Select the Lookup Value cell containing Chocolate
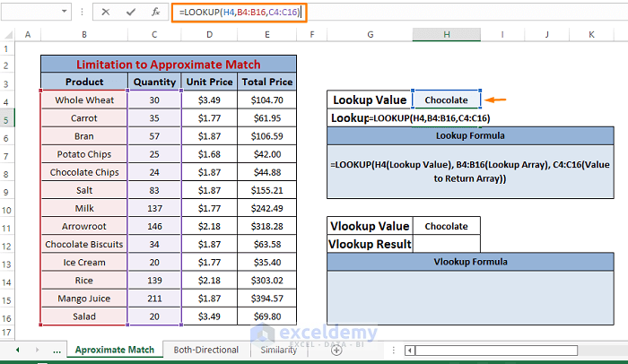628x364 pixels. click(446, 100)
